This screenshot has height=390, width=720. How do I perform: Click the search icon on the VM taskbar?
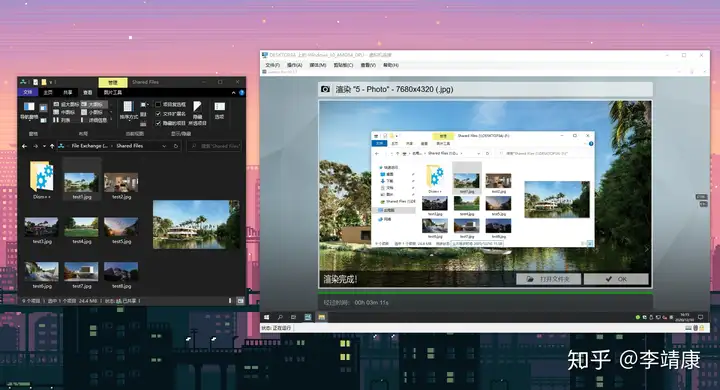point(280,317)
